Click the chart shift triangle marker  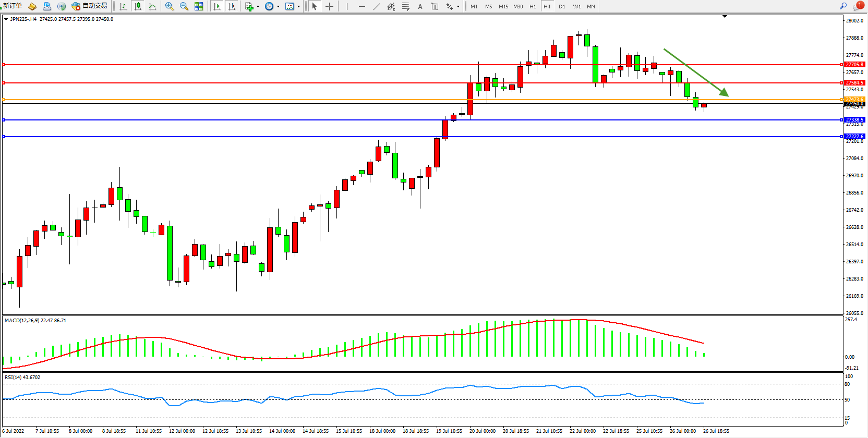(x=725, y=17)
